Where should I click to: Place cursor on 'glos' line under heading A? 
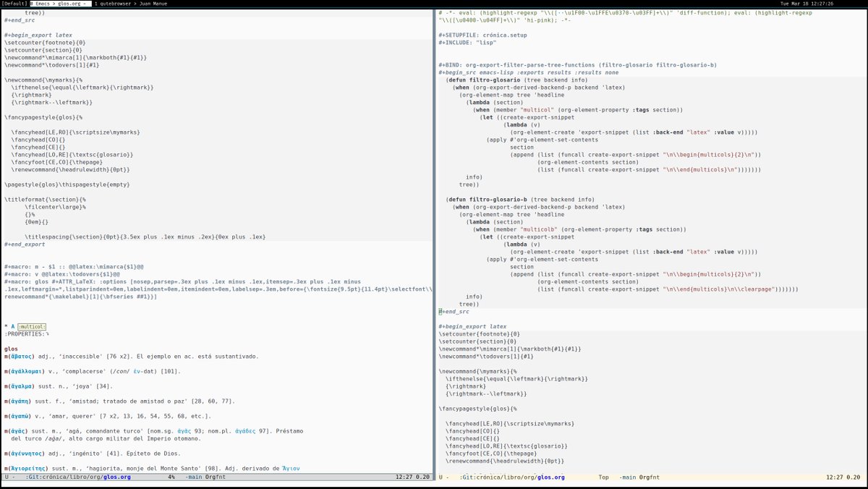(x=11, y=349)
